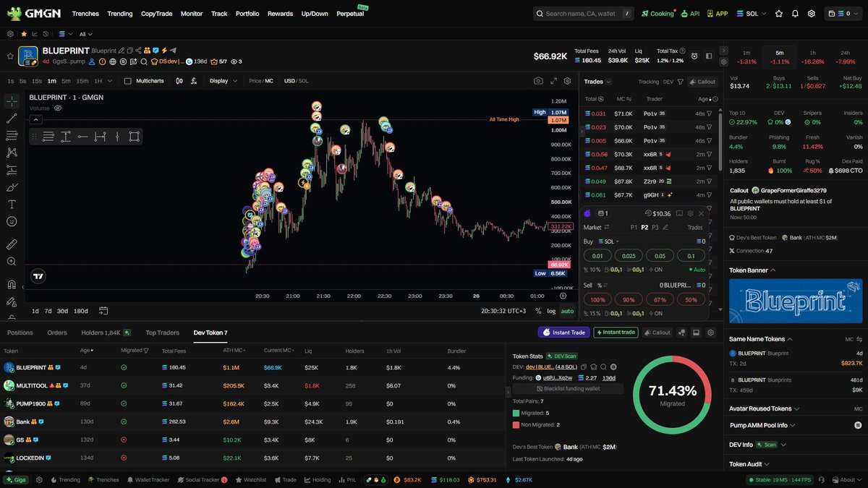Image resolution: width=868 pixels, height=488 pixels.
Task: Toggle Tracking filter in trades panel
Action: pyautogui.click(x=648, y=82)
